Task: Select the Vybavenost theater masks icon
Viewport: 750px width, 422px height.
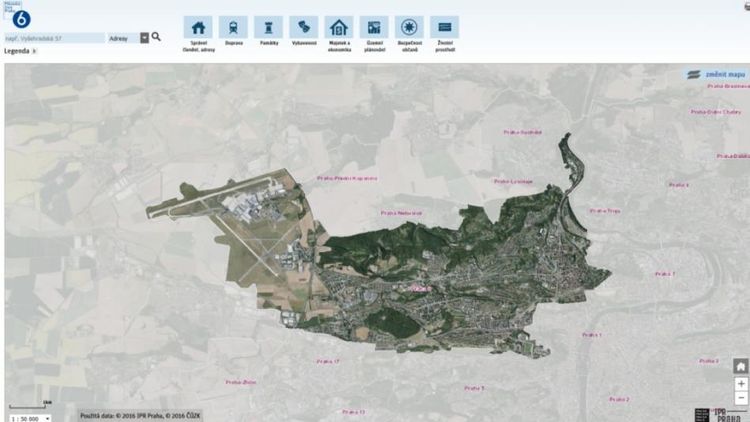Action: [304, 27]
